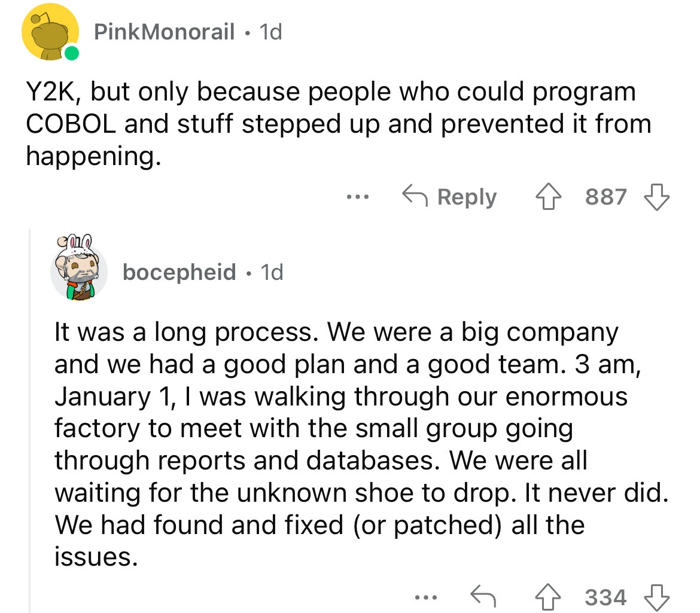
Task: Click the reply arrow on bocepheid's comment
Action: point(483,596)
